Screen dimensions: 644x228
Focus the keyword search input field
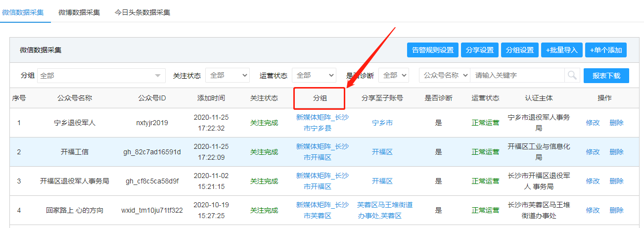coord(517,76)
